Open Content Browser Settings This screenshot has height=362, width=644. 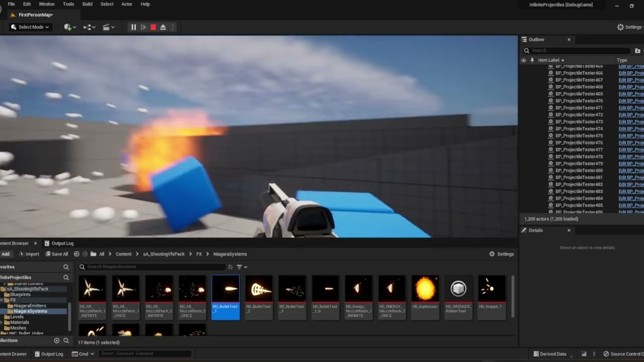(502, 254)
